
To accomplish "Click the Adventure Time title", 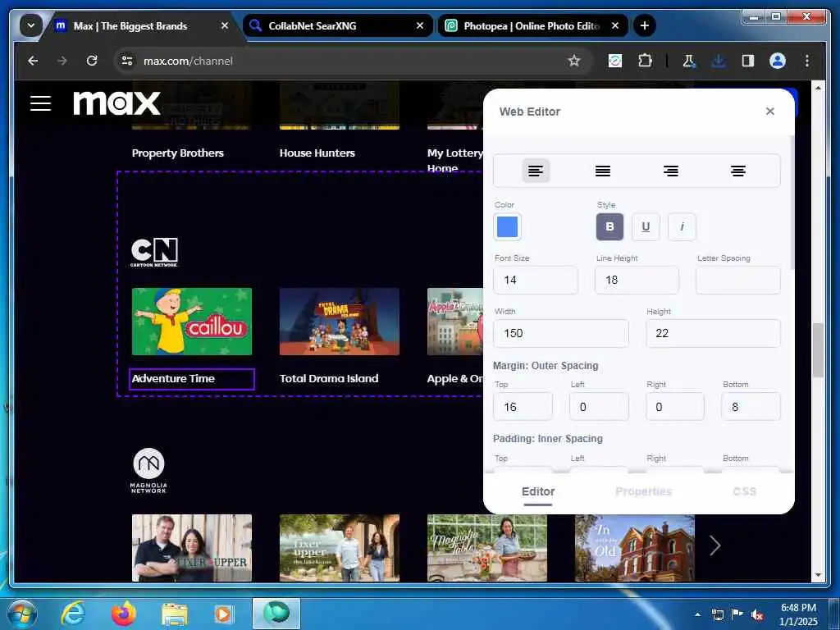I will pos(173,378).
